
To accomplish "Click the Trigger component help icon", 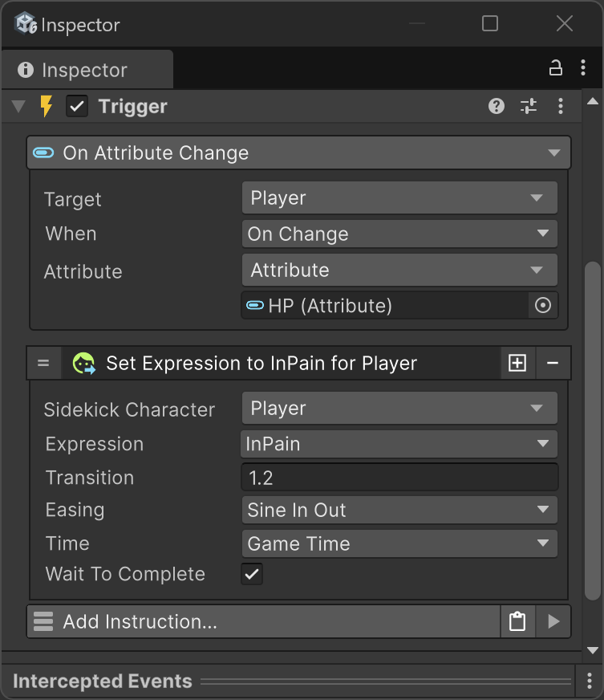I will [497, 106].
